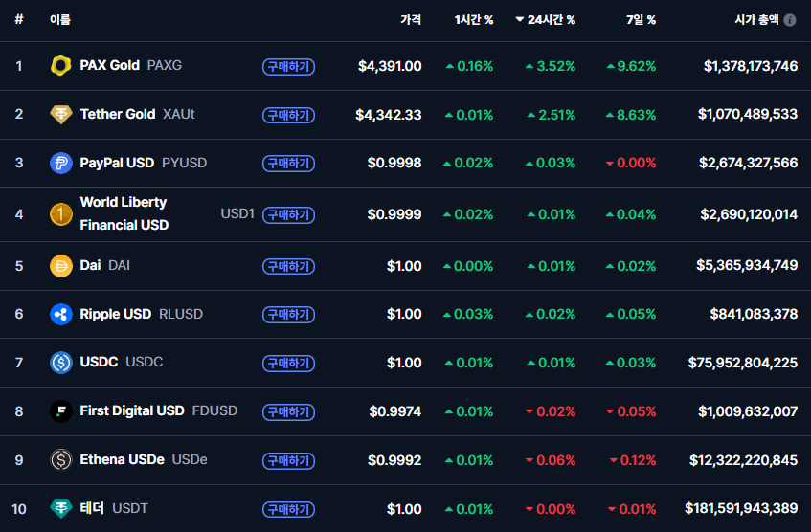
Task: Click the Ripple USD coin icon
Action: (x=61, y=314)
